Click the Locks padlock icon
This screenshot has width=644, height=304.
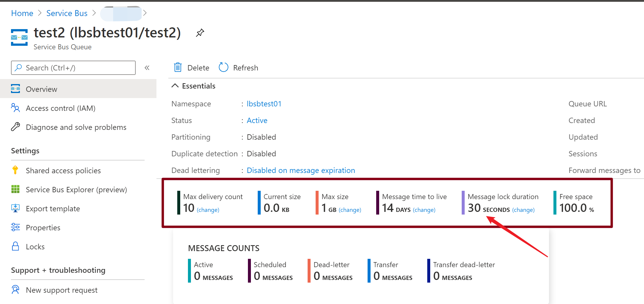[15, 246]
